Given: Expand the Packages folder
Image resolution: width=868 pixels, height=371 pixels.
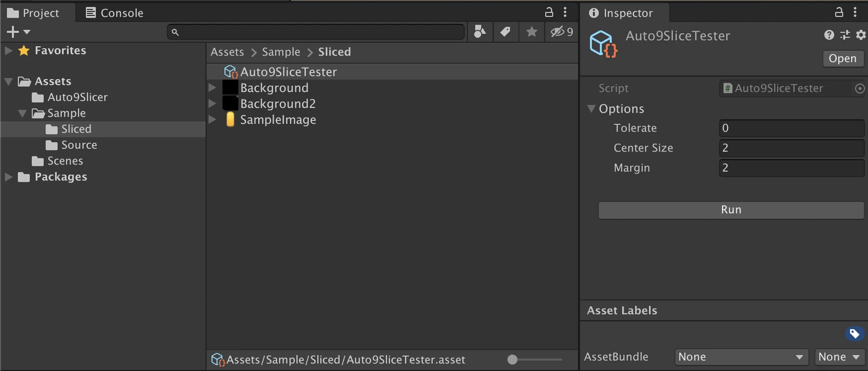Looking at the screenshot, I should (x=9, y=177).
